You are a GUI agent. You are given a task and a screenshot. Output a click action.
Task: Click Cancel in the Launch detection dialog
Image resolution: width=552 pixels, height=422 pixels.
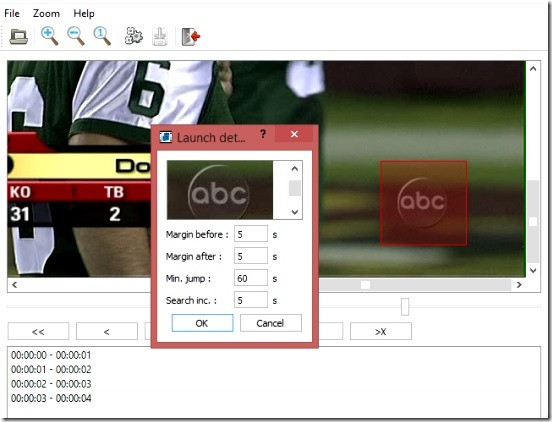tap(271, 323)
